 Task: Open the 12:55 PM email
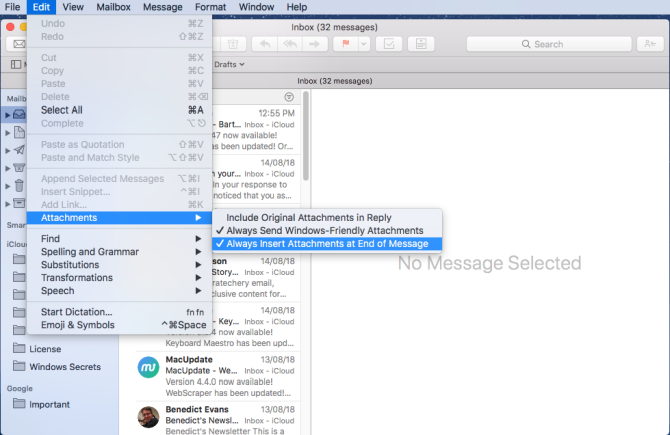[x=256, y=129]
